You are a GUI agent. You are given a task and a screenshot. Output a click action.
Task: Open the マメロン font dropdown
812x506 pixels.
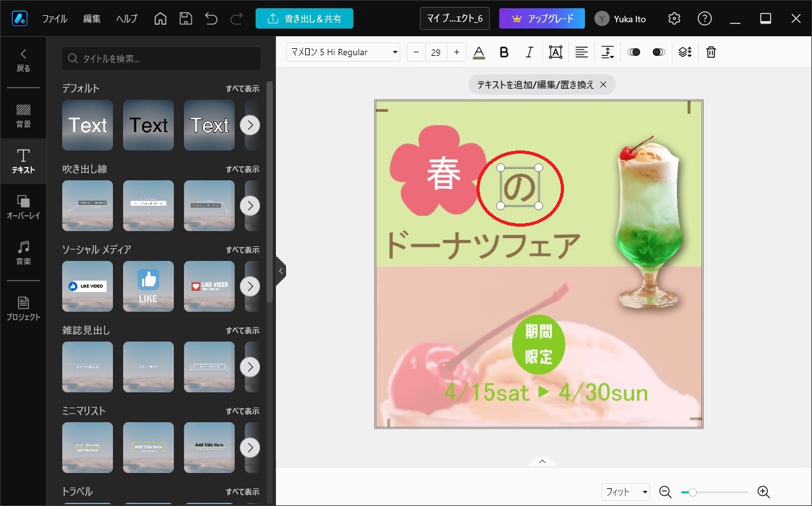[x=343, y=53]
